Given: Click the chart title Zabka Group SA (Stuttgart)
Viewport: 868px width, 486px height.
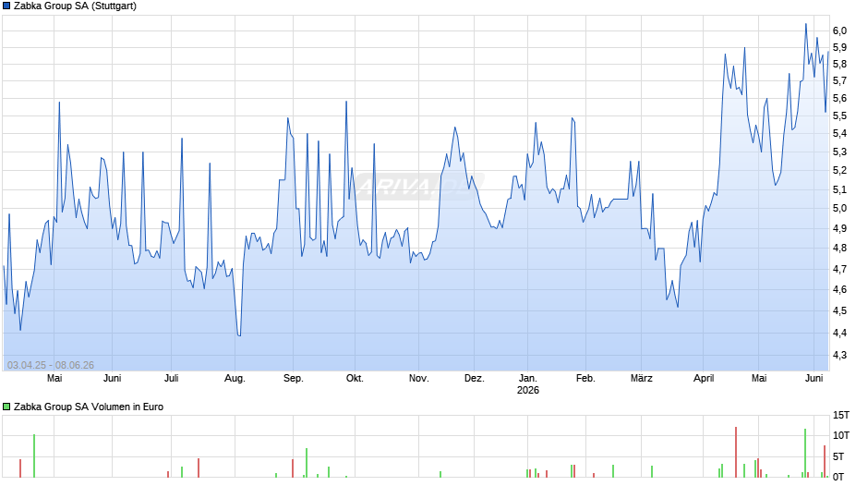Looking at the screenshot, I should 76,6.
